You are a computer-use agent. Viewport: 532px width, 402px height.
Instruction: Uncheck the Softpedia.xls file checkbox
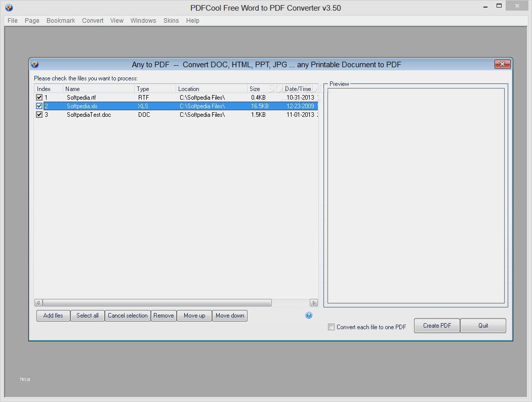pos(39,106)
